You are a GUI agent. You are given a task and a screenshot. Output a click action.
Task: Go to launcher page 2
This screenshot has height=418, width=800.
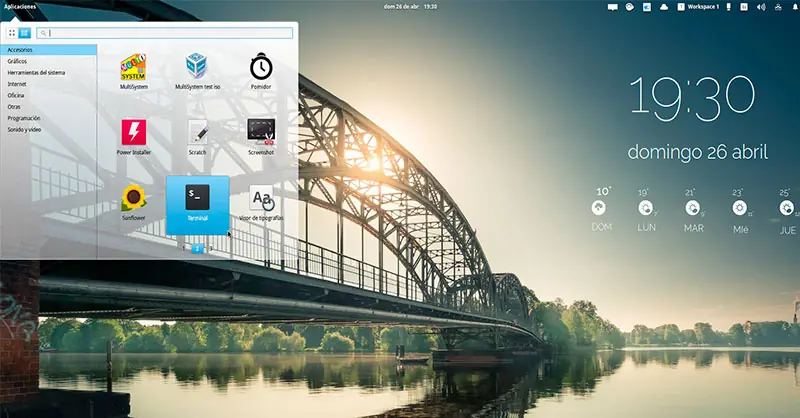tap(197, 249)
